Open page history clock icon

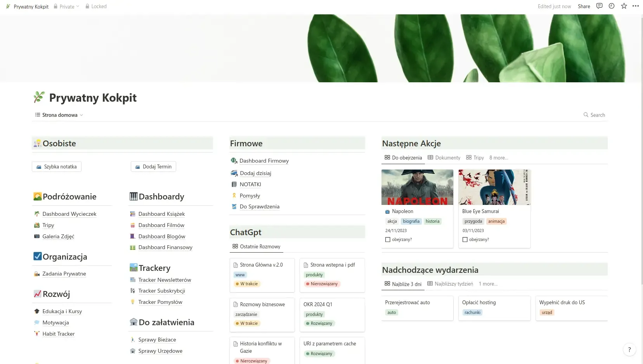pos(612,6)
